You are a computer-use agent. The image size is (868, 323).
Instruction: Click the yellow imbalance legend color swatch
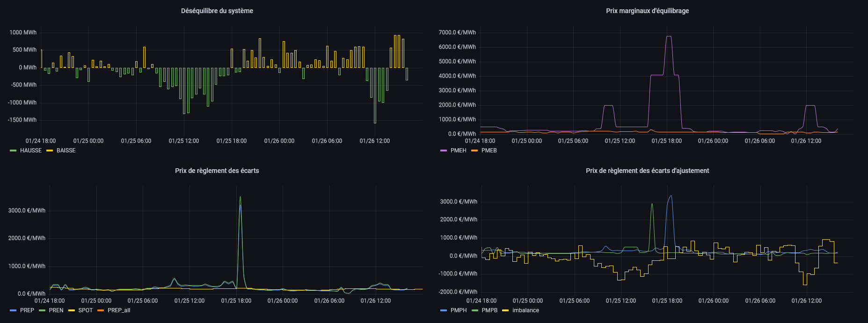(505, 310)
